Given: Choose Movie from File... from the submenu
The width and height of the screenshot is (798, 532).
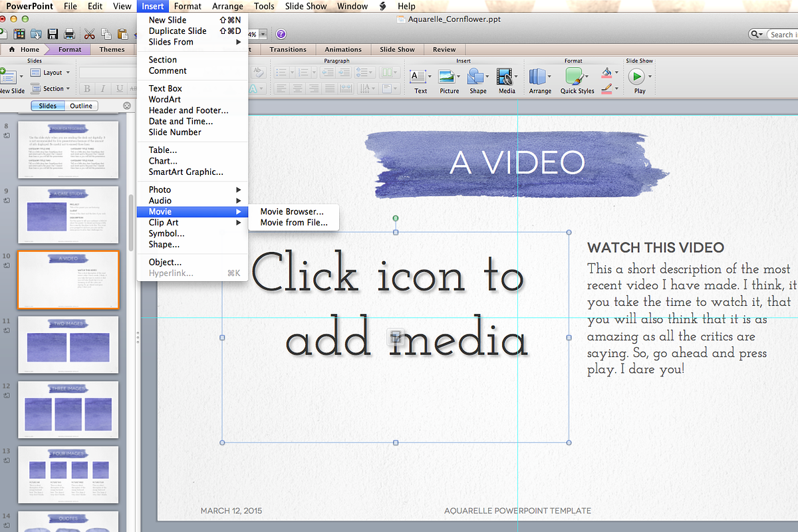Looking at the screenshot, I should click(294, 223).
